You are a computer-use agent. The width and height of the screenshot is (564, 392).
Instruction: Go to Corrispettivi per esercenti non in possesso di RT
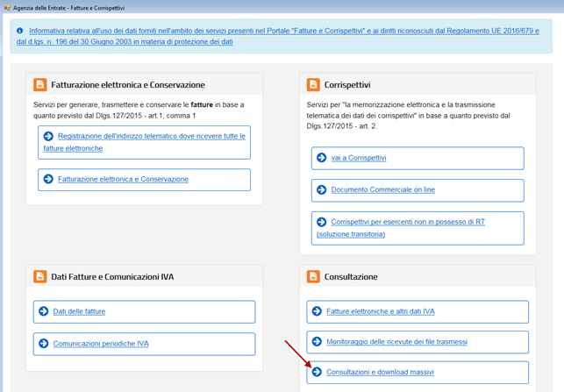tap(407, 222)
